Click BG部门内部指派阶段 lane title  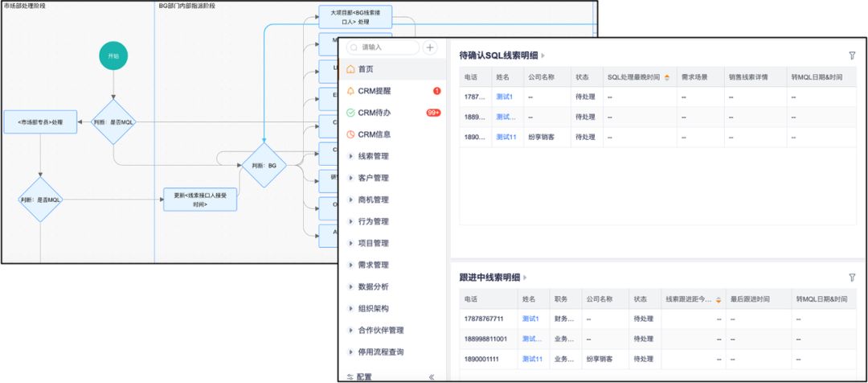click(x=187, y=5)
